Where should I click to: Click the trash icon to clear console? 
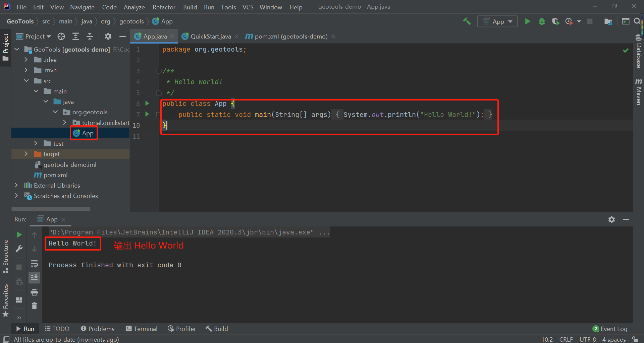34,305
